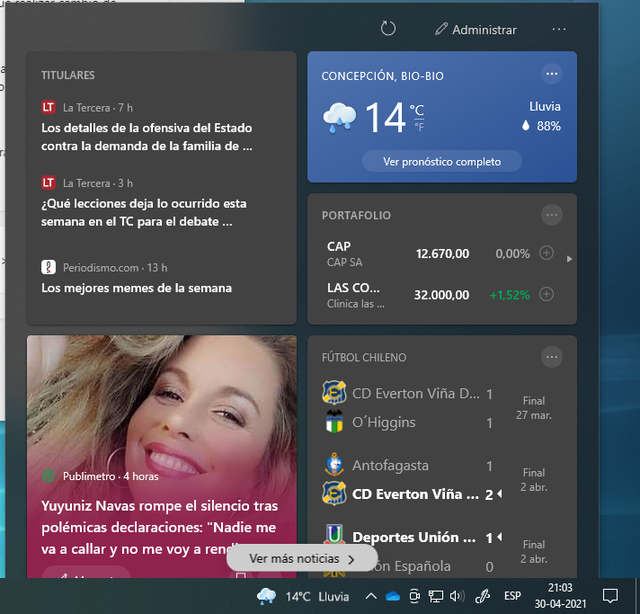
Task: Click 12.670,00 CAP price
Action: pos(442,254)
